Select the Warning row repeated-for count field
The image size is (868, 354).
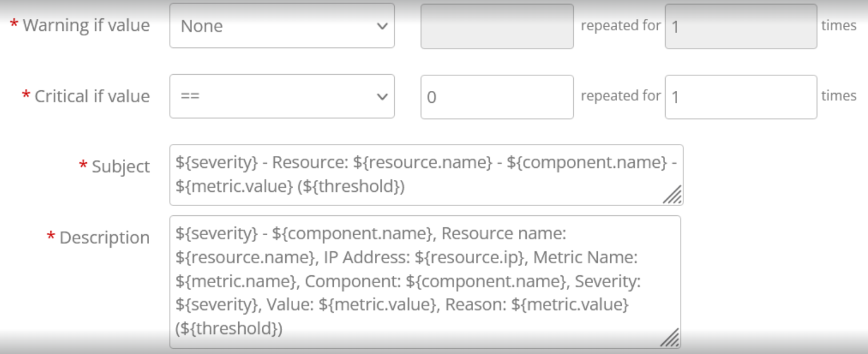(741, 26)
